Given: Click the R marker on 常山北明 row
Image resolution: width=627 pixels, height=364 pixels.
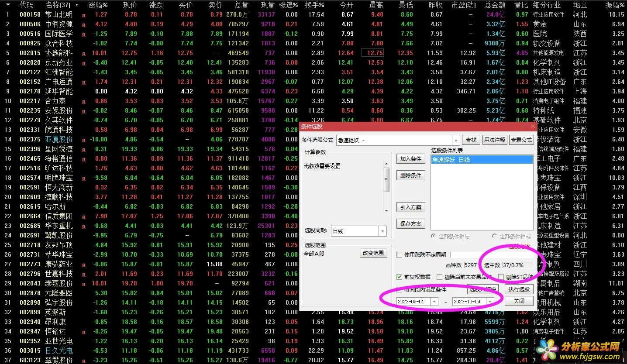Looking at the screenshot, I should [84, 15].
